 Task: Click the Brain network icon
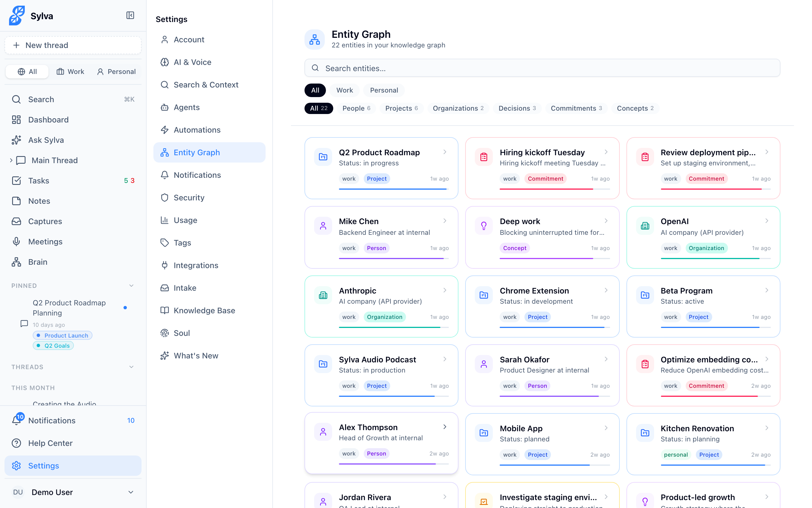coord(16,262)
